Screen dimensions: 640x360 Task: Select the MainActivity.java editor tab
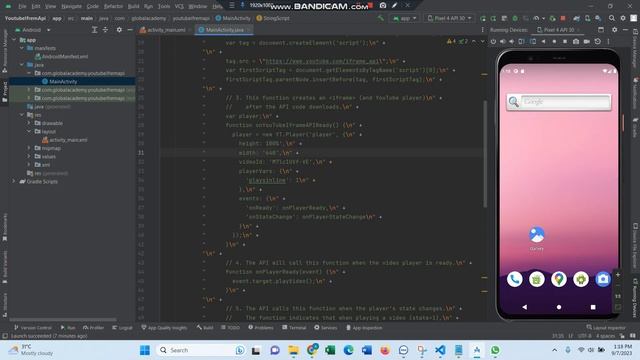tap(224, 30)
